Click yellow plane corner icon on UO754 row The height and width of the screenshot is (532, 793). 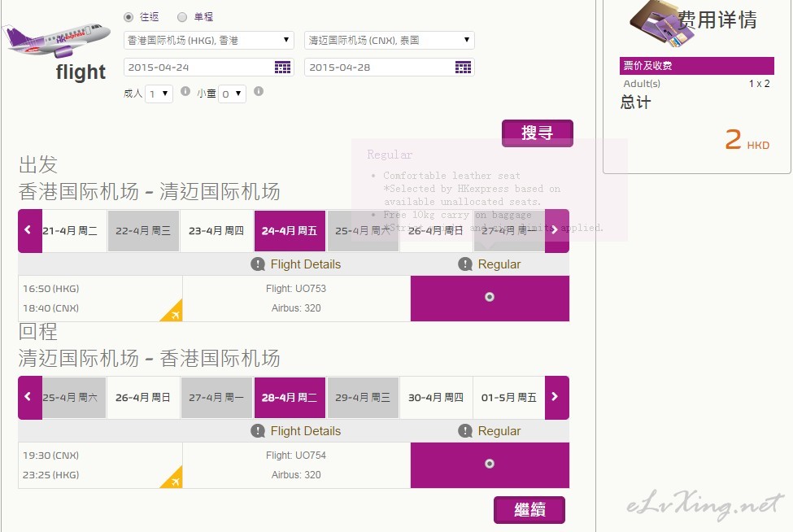[x=174, y=479]
